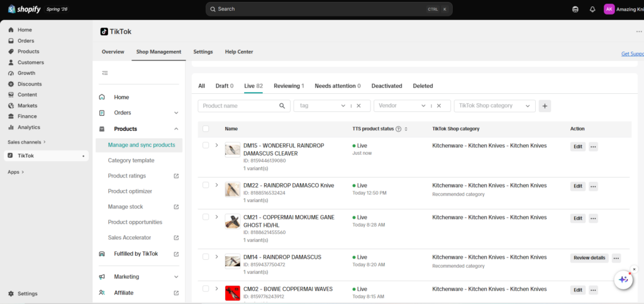This screenshot has width=644, height=304.
Task: Open the AK account avatar menu
Action: coord(609,9)
